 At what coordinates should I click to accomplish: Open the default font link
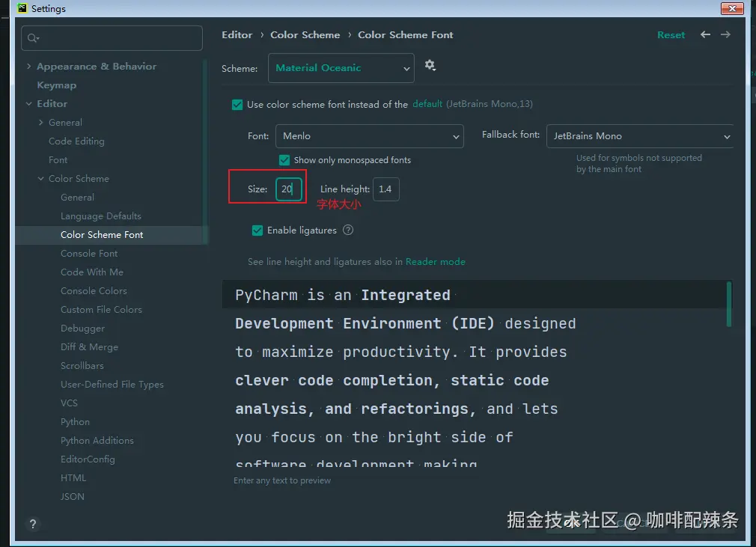click(427, 103)
